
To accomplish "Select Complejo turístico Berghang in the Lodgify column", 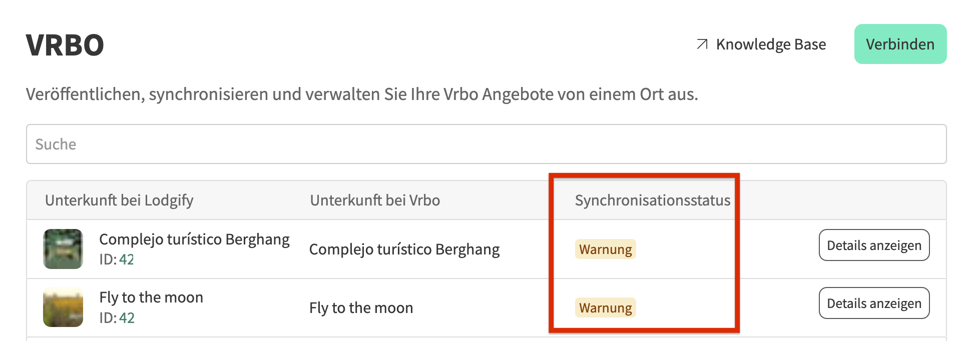I will (194, 239).
